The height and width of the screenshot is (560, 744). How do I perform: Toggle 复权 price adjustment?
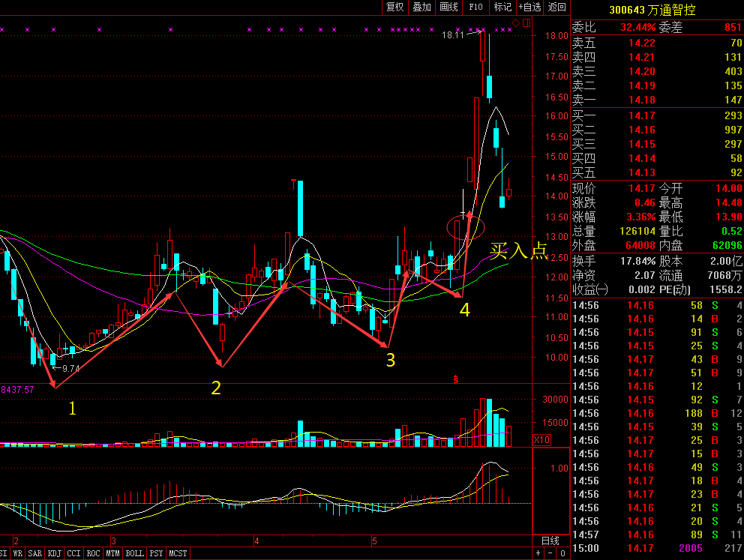click(x=394, y=7)
